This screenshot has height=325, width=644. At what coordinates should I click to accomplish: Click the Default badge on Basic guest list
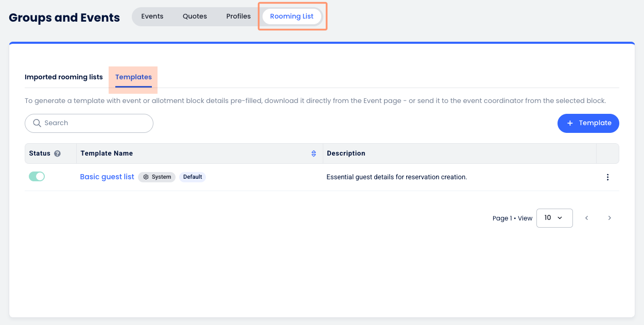pyautogui.click(x=193, y=177)
